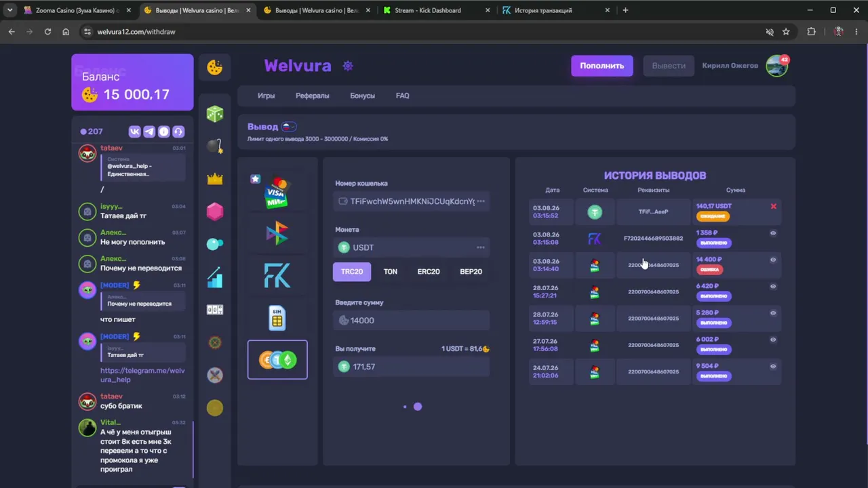Bookmark this page with the star icon
Screen dimensions: 868x488
786,32
